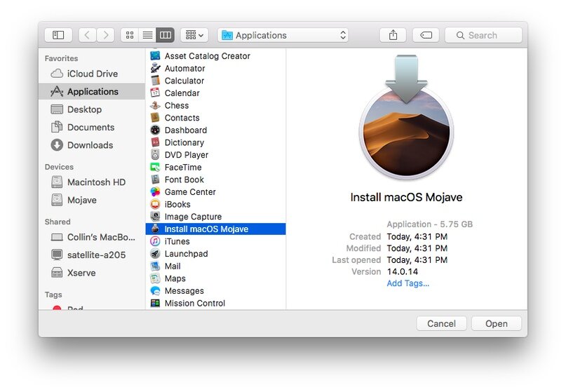Click the Calculator app icon
Image resolution: width=566 pixels, height=392 pixels.
[x=155, y=81]
